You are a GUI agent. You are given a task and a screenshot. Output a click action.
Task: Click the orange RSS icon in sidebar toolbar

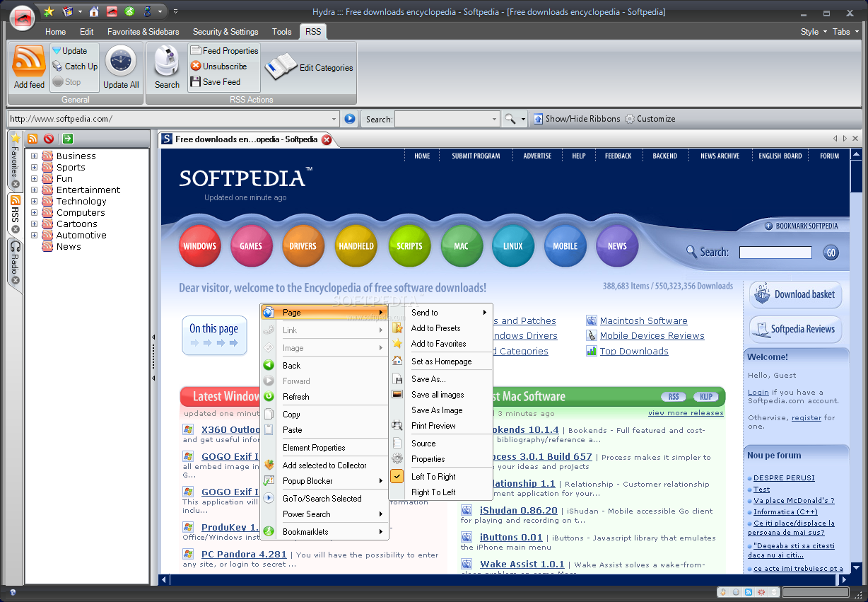tap(33, 139)
